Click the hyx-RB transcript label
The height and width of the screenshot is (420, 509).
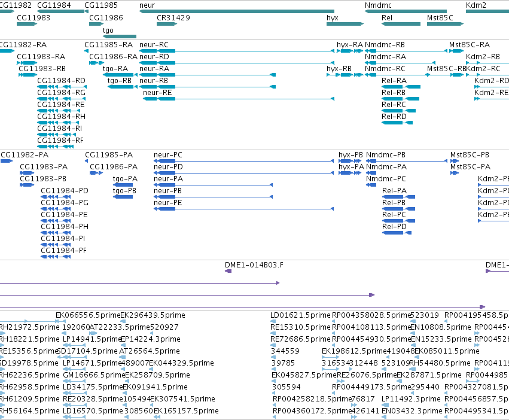coord(339,69)
